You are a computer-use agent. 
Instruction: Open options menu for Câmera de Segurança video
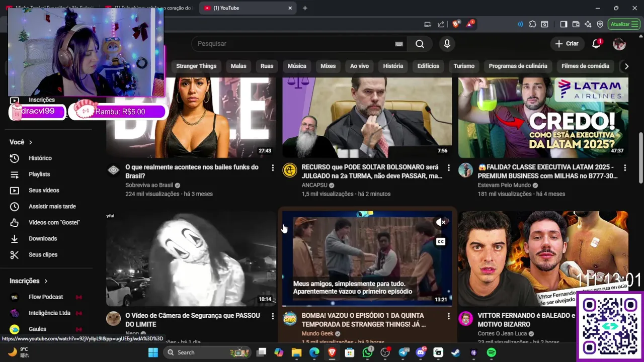pyautogui.click(x=273, y=316)
